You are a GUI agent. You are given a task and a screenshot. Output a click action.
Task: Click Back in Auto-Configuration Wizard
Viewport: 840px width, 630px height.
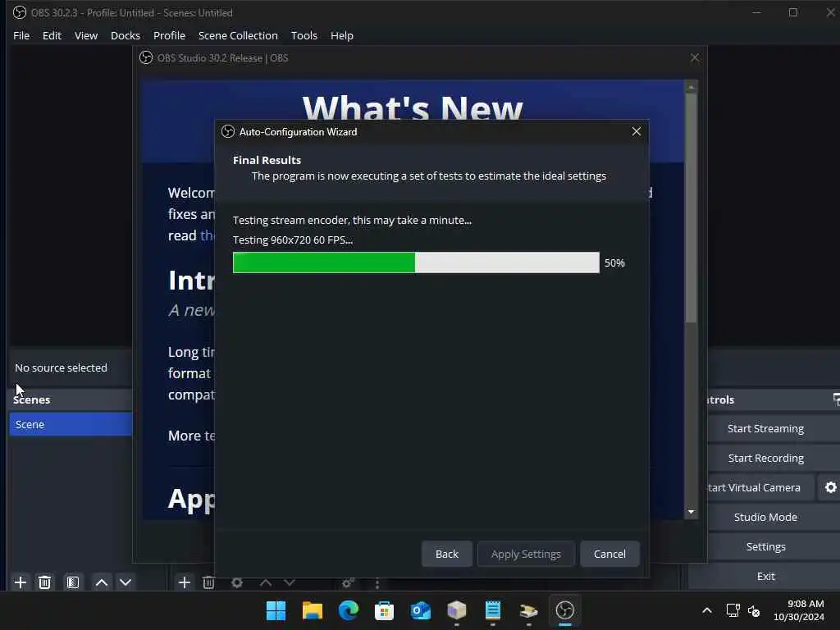pyautogui.click(x=447, y=554)
